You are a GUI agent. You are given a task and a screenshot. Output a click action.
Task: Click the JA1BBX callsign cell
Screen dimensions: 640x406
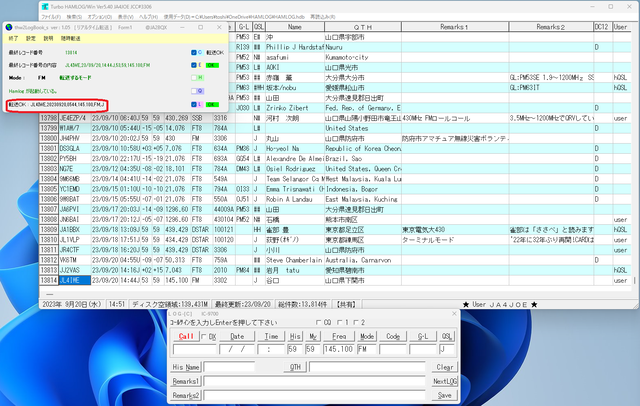click(75, 230)
